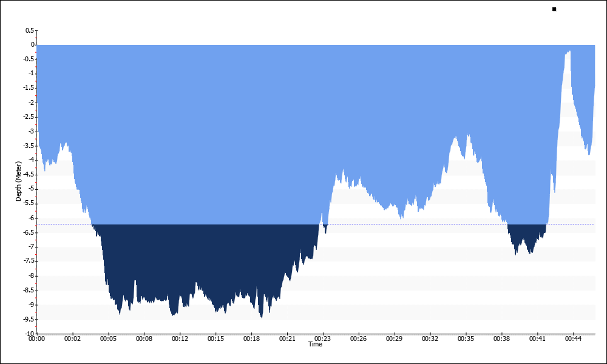This screenshot has width=607, height=364.
Task: Click the '00:12' time axis label
Action: (x=180, y=339)
